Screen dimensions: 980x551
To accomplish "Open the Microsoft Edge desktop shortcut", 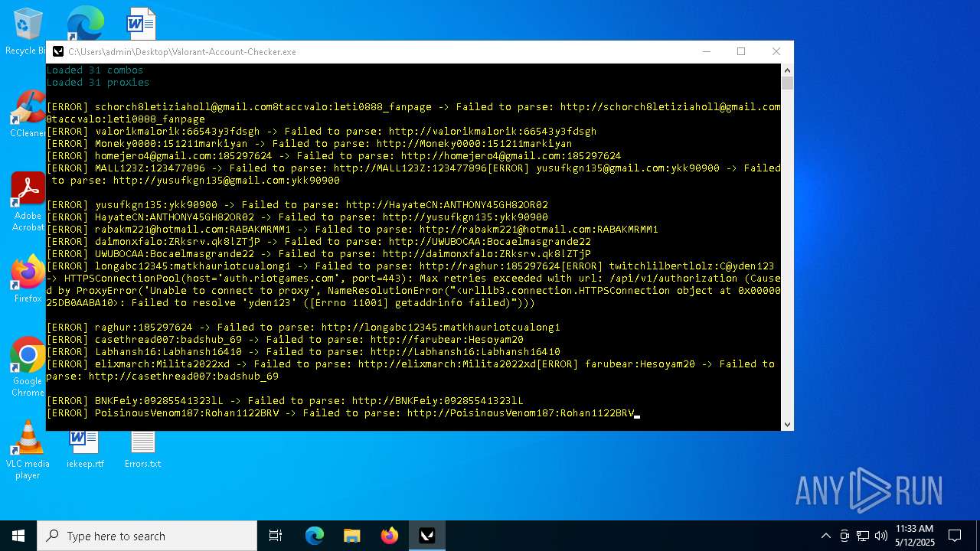I will 85,23.
